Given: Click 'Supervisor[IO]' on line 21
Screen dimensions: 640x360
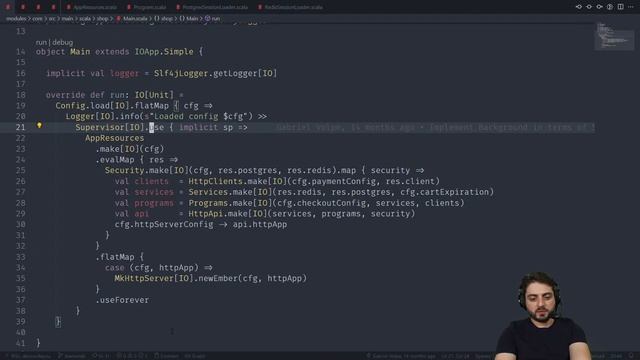Looking at the screenshot, I should [x=110, y=127].
